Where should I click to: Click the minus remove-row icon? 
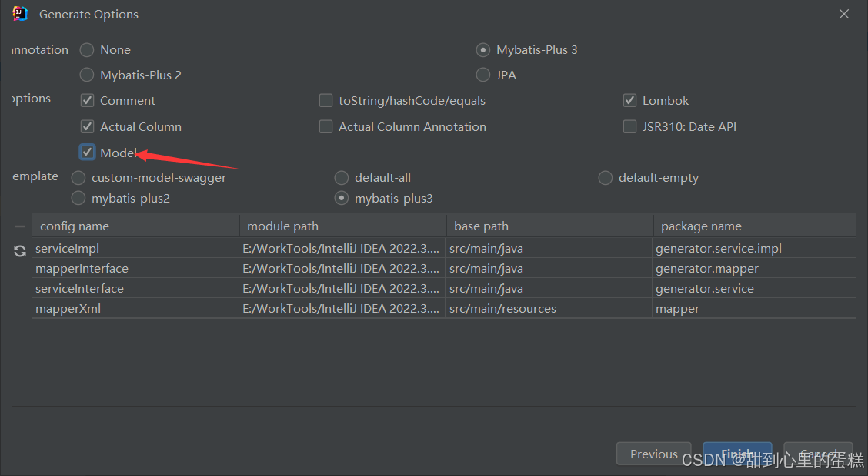pyautogui.click(x=20, y=226)
